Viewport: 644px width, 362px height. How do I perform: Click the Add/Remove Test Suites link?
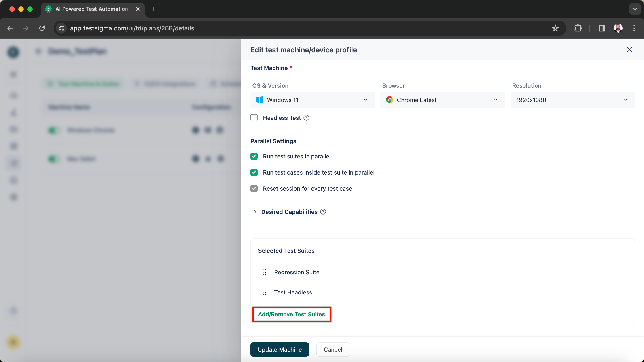point(291,314)
